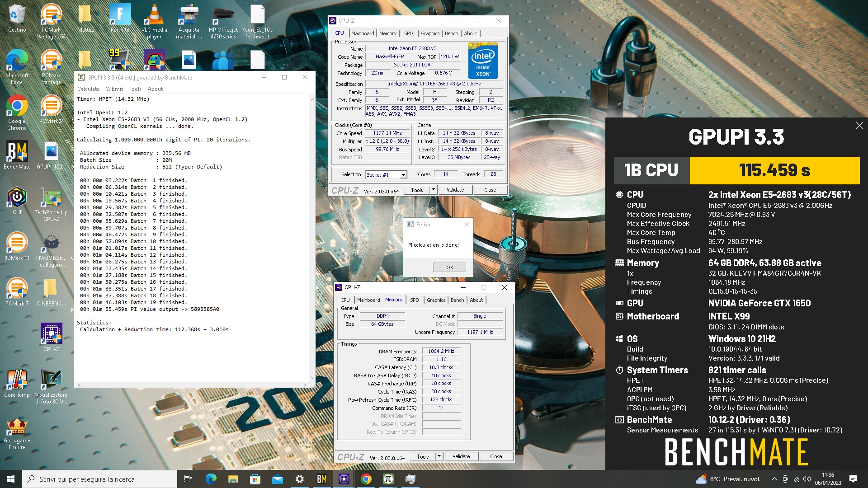The width and height of the screenshot is (868, 488).
Task: Click the Windows search box
Action: tap(99, 479)
